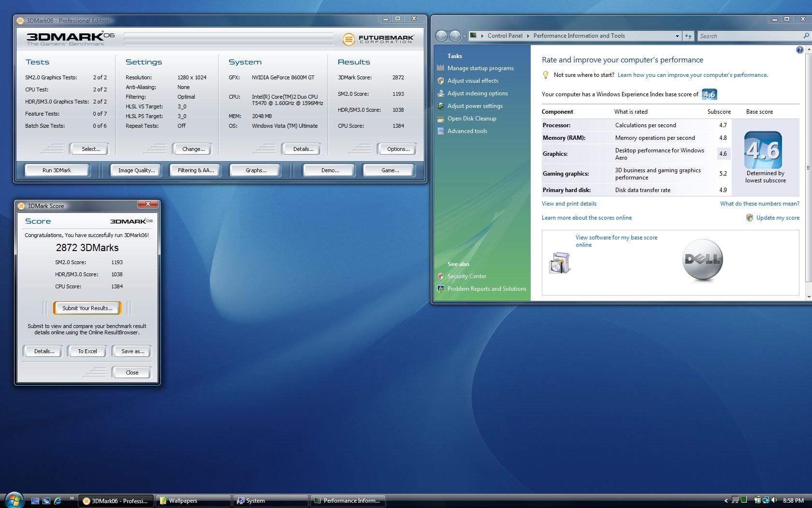Switch to System taskbar window
812x508 pixels.
point(270,501)
